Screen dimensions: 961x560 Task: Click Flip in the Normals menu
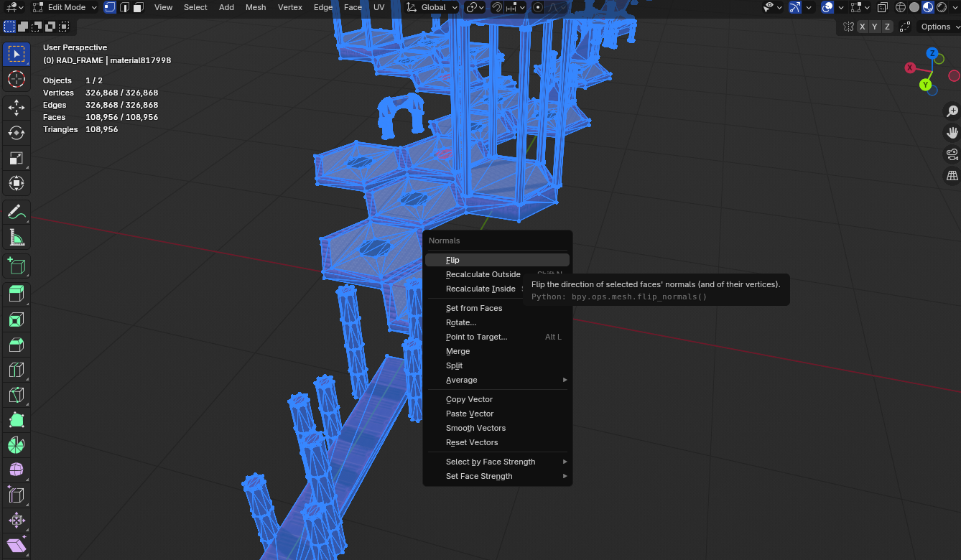click(452, 260)
